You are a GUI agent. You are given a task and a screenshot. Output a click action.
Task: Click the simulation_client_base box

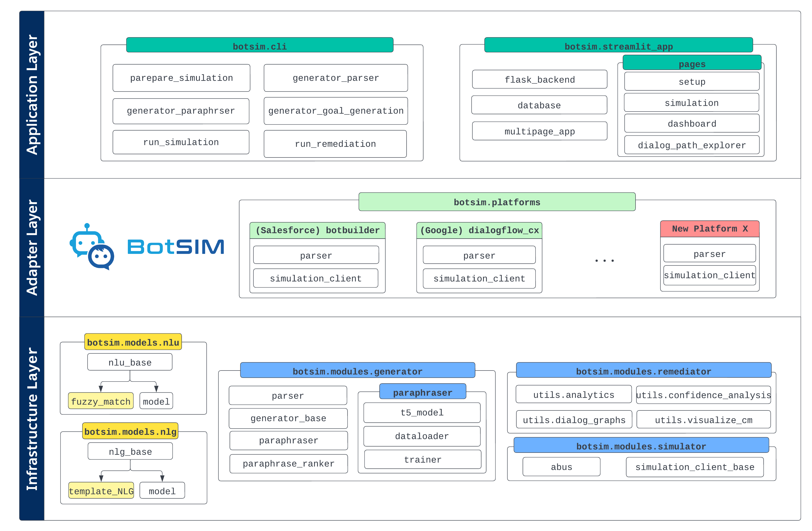(x=695, y=467)
